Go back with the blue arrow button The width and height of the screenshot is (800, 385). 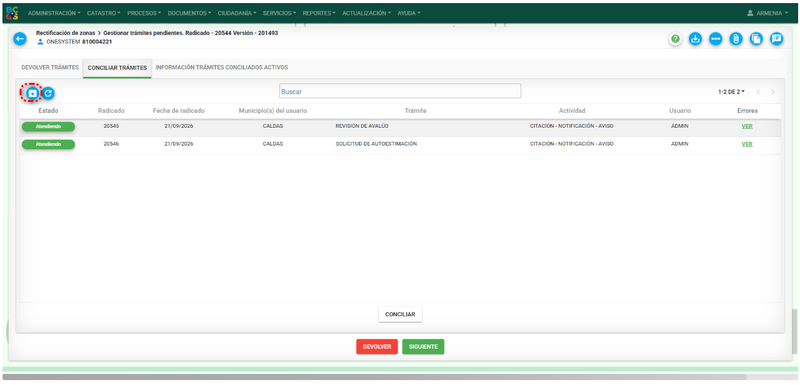(x=19, y=39)
